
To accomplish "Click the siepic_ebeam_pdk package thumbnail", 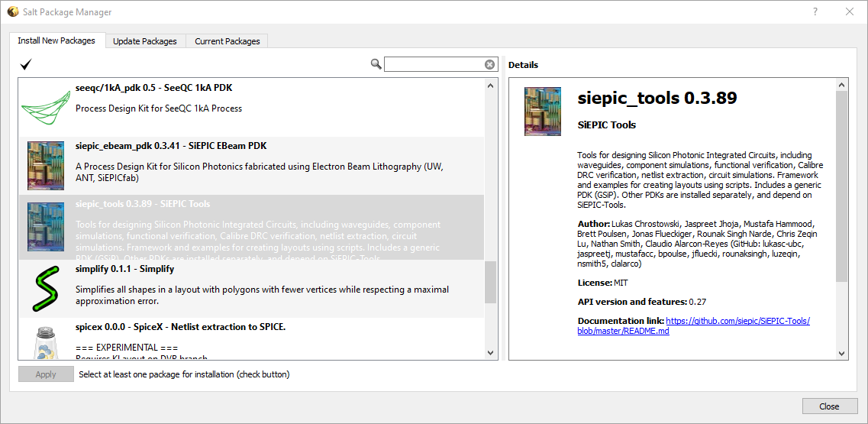I will [x=46, y=165].
